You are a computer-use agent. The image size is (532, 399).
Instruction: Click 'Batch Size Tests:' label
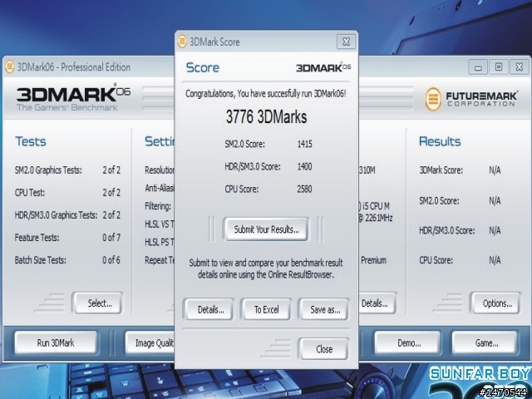point(41,260)
